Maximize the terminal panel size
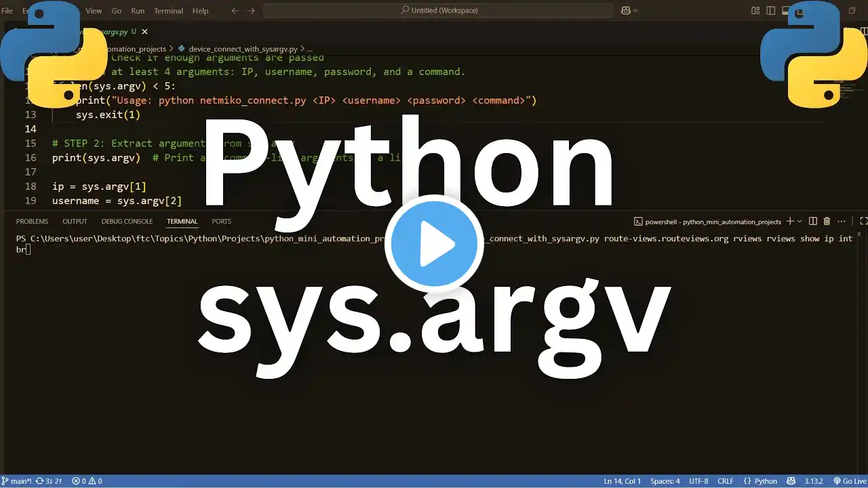 (x=863, y=221)
